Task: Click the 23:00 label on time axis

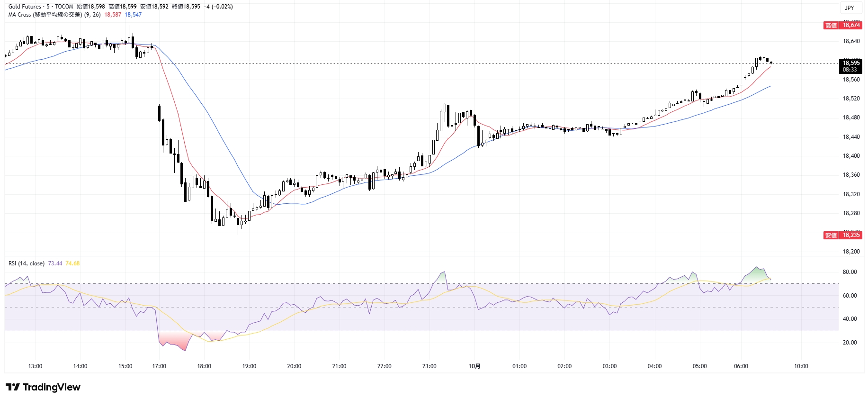Action: pos(430,366)
